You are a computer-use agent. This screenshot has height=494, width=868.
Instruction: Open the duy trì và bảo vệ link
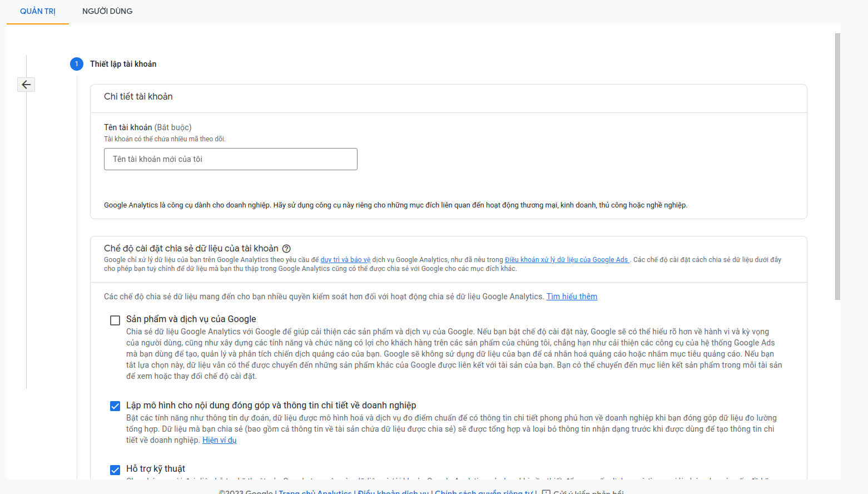pyautogui.click(x=345, y=260)
